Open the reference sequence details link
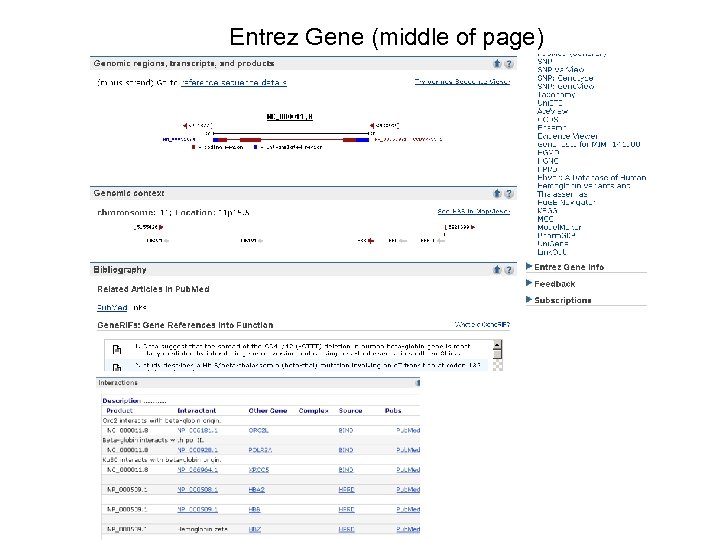 click(x=233, y=82)
